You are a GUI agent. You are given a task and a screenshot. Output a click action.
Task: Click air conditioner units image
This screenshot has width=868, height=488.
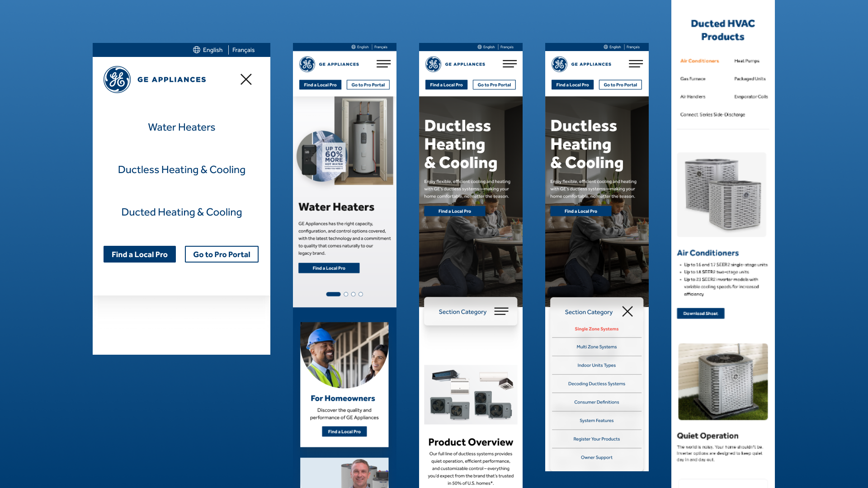722,195
